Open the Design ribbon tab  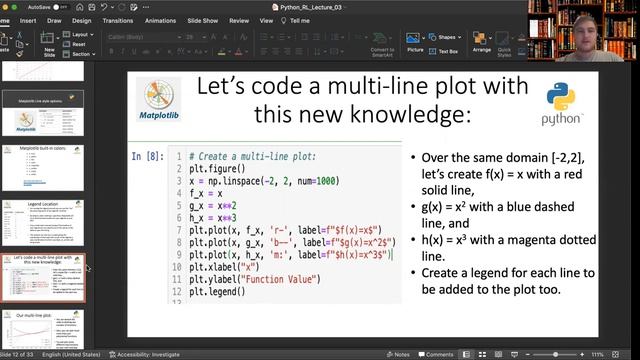pyautogui.click(x=82, y=21)
